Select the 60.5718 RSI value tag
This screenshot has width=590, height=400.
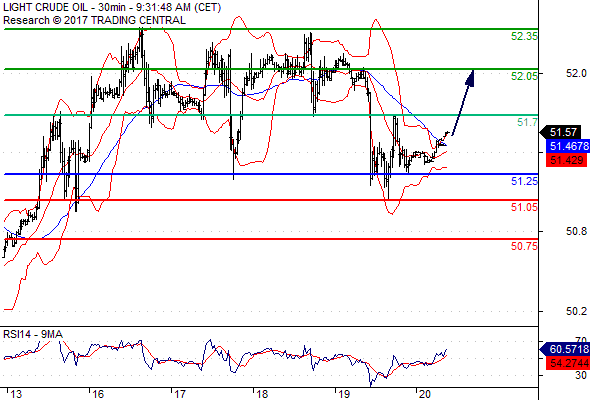click(564, 349)
